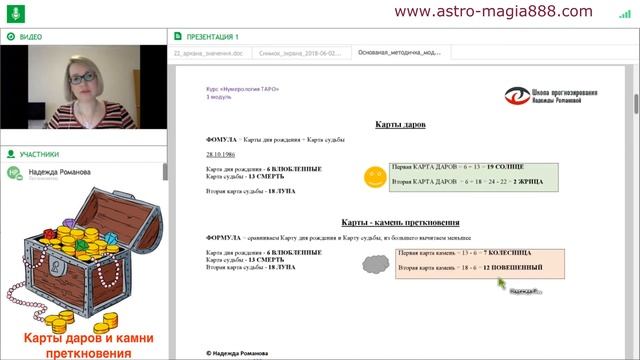Image resolution: width=640 pixels, height=360 pixels.
Task: Click the Курс «Нумерология ТАРО» header text
Action: (x=242, y=89)
